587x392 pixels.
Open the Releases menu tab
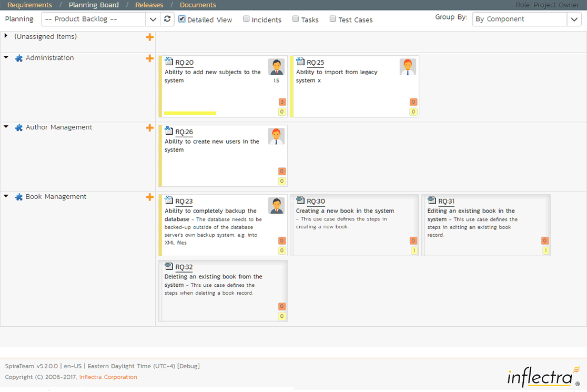point(149,5)
